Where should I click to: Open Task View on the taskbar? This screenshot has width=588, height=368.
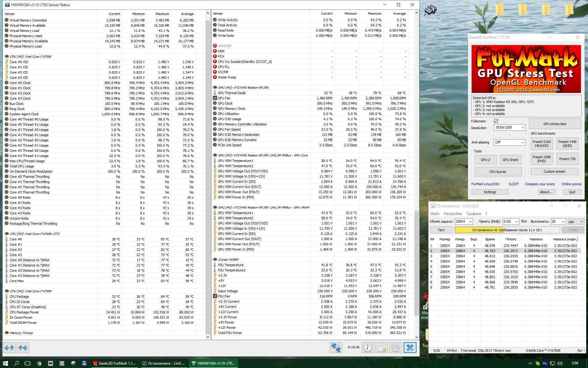28,363
